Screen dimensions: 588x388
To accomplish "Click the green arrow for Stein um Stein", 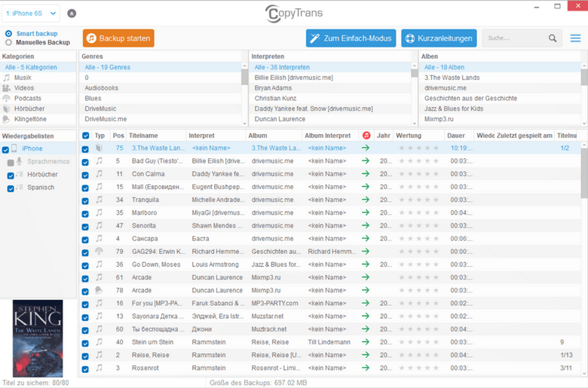I will click(366, 342).
